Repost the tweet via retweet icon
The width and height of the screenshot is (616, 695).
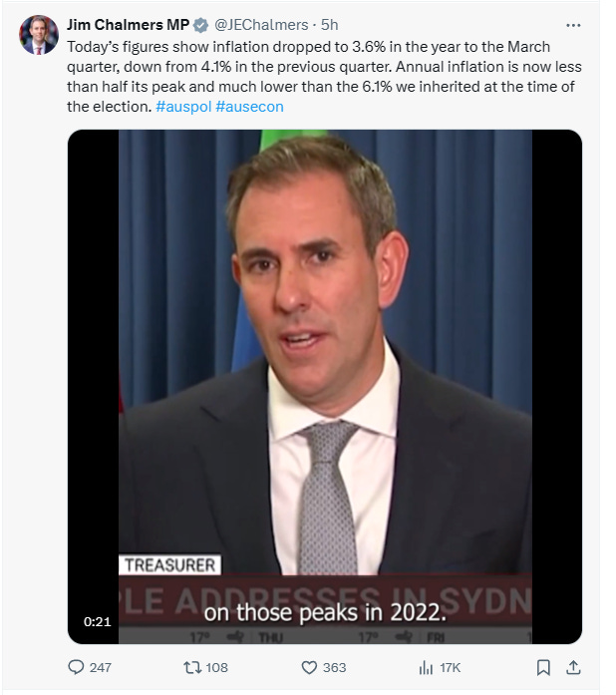pos(192,667)
